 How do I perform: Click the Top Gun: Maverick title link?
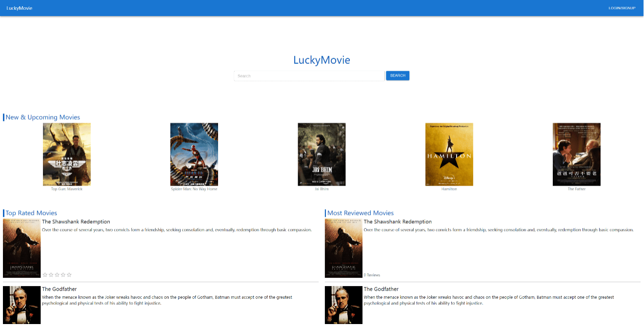pos(67,189)
